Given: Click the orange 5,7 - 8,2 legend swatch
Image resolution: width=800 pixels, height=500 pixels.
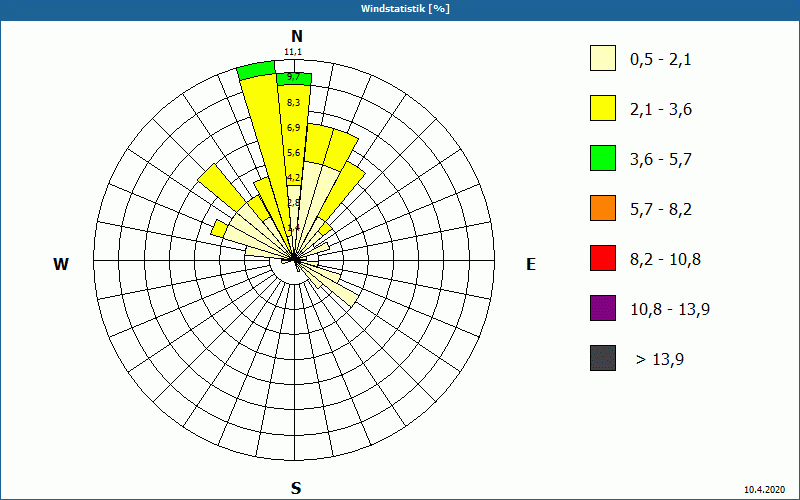Looking at the screenshot, I should click(603, 208).
